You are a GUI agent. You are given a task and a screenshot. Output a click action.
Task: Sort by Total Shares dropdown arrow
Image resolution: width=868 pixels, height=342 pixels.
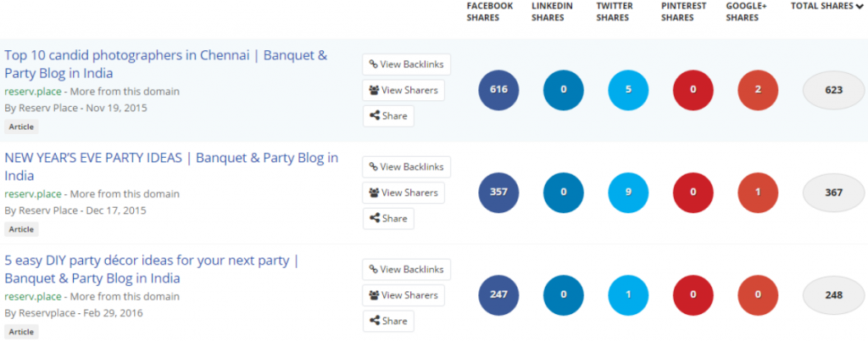click(860, 6)
